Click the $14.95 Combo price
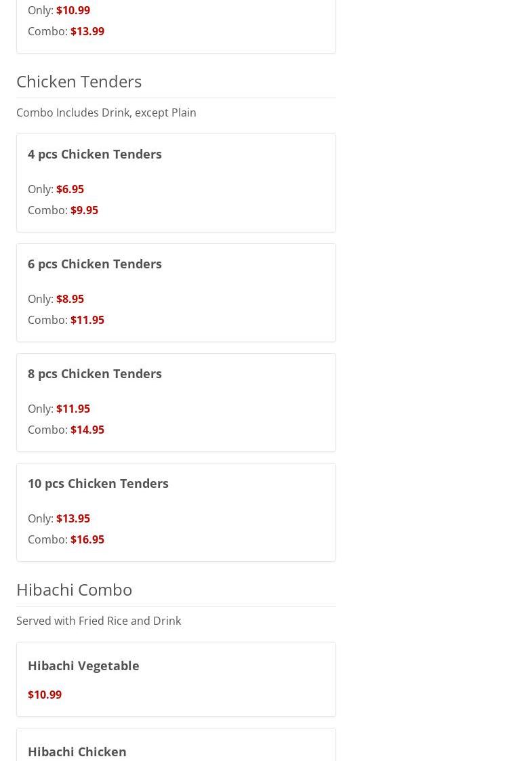532x761 pixels. click(87, 429)
